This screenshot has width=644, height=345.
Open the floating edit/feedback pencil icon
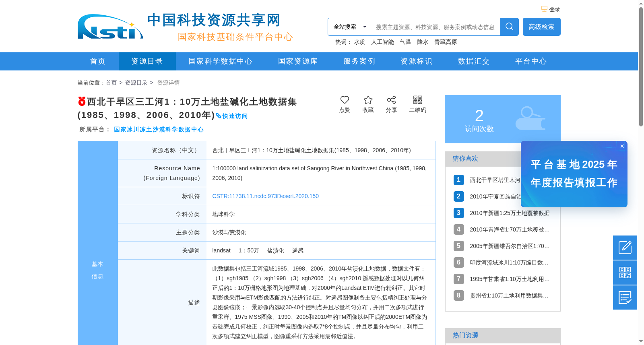point(625,248)
